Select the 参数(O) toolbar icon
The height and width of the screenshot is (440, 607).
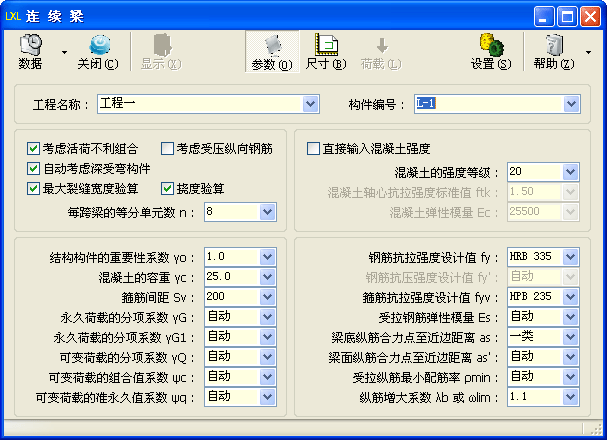pyautogui.click(x=272, y=52)
